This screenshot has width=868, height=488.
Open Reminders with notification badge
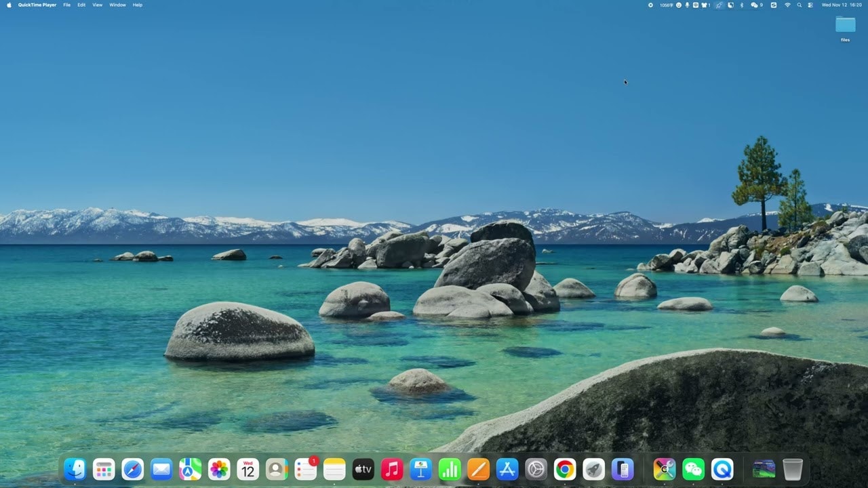(x=306, y=469)
